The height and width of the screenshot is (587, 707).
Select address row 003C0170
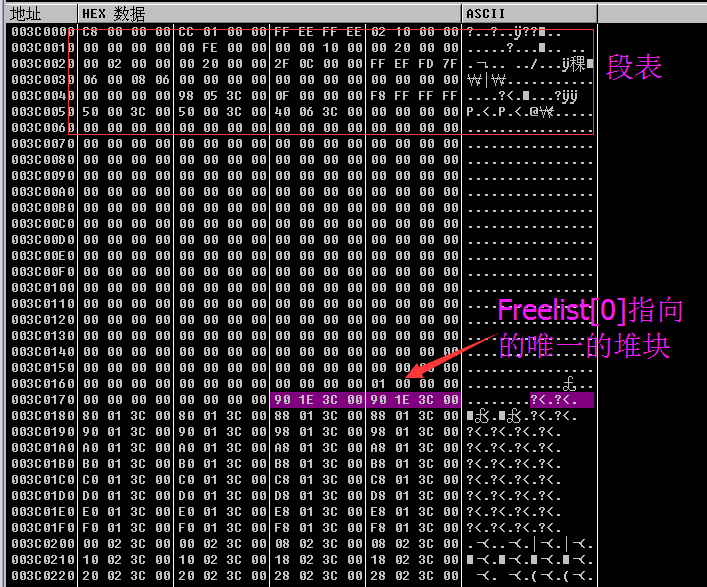click(43, 399)
